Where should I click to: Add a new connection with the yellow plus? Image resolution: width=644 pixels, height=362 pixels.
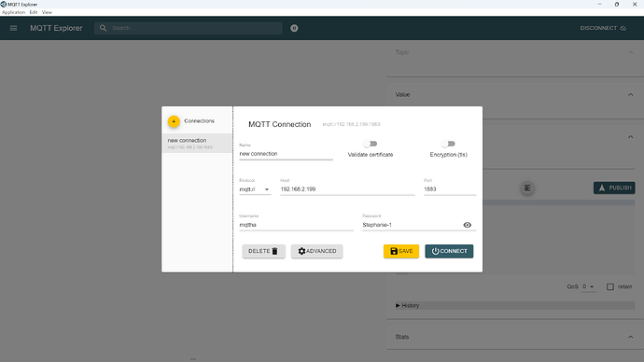pyautogui.click(x=174, y=121)
